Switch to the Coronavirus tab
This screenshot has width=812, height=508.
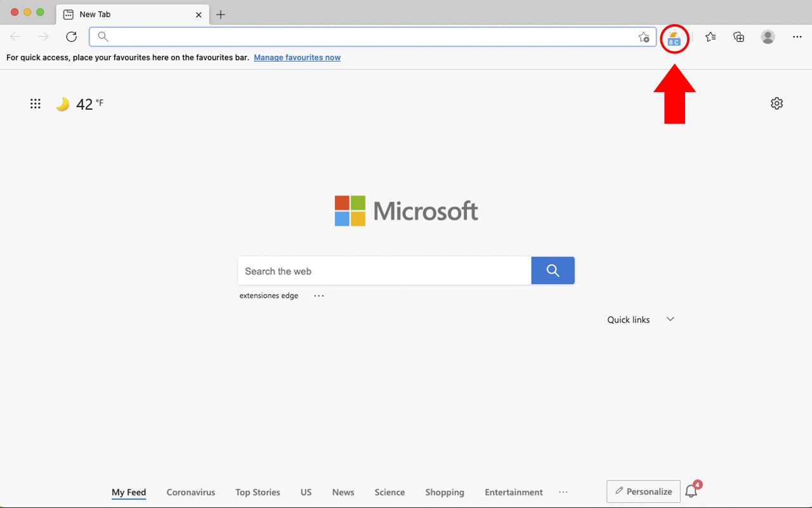pyautogui.click(x=190, y=492)
